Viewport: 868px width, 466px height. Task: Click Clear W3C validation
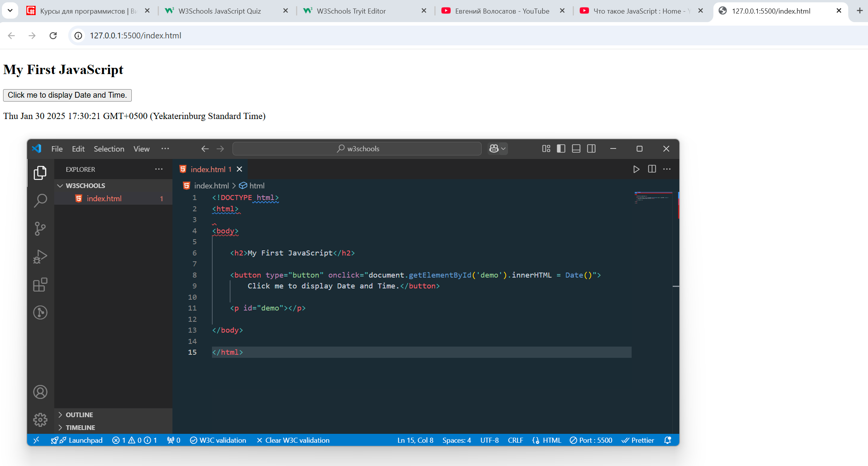[x=293, y=440]
